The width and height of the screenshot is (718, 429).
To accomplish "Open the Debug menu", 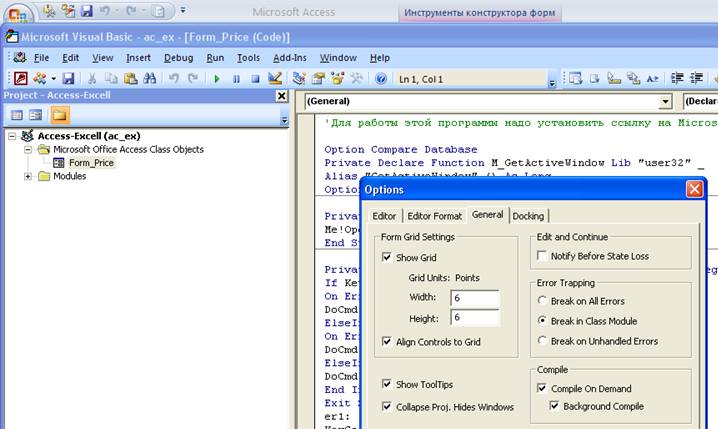I will click(179, 58).
